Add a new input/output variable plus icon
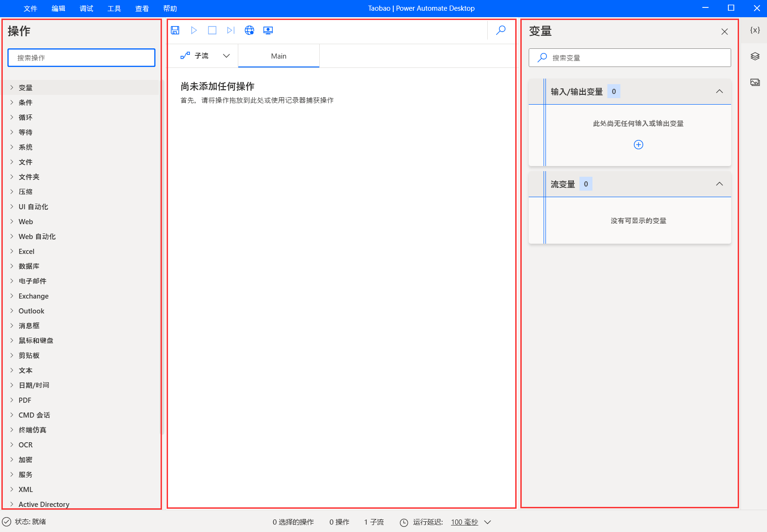 point(639,145)
